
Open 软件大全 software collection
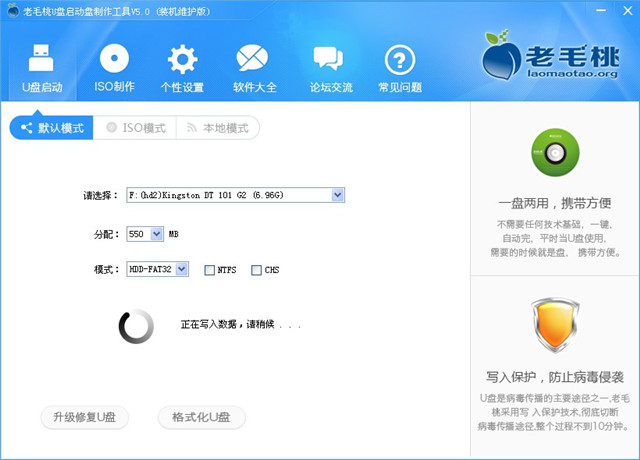tap(254, 67)
